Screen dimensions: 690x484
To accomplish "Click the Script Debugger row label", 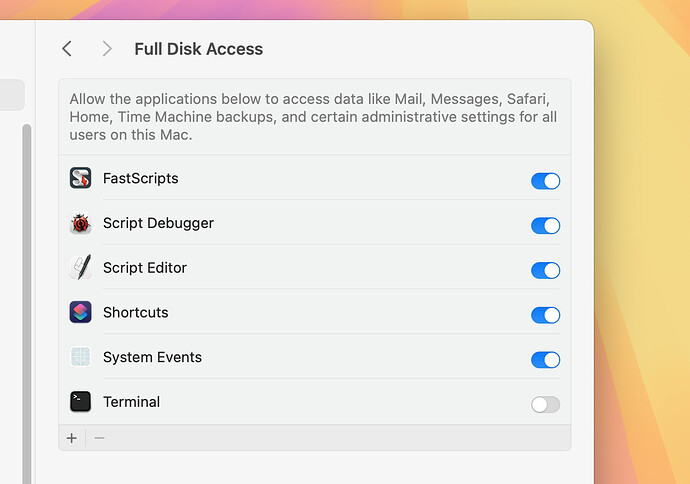I will click(x=158, y=223).
